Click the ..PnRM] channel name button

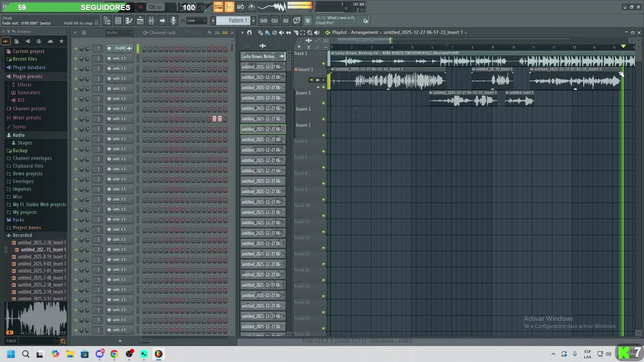pyautogui.click(x=119, y=49)
